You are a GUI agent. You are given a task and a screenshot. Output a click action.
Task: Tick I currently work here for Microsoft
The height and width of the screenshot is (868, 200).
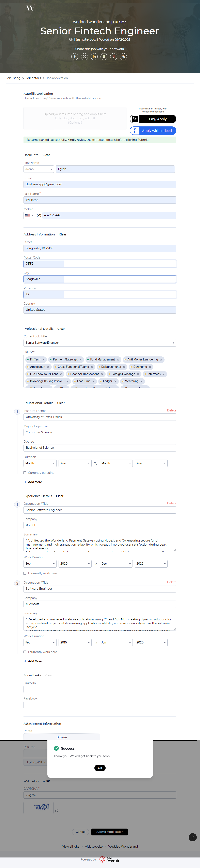25,652
